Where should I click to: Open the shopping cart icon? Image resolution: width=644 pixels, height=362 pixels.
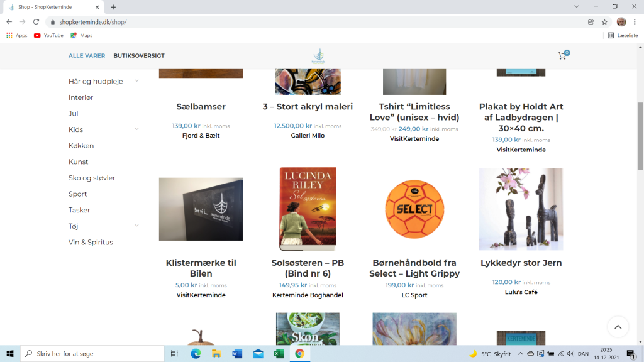[562, 55]
